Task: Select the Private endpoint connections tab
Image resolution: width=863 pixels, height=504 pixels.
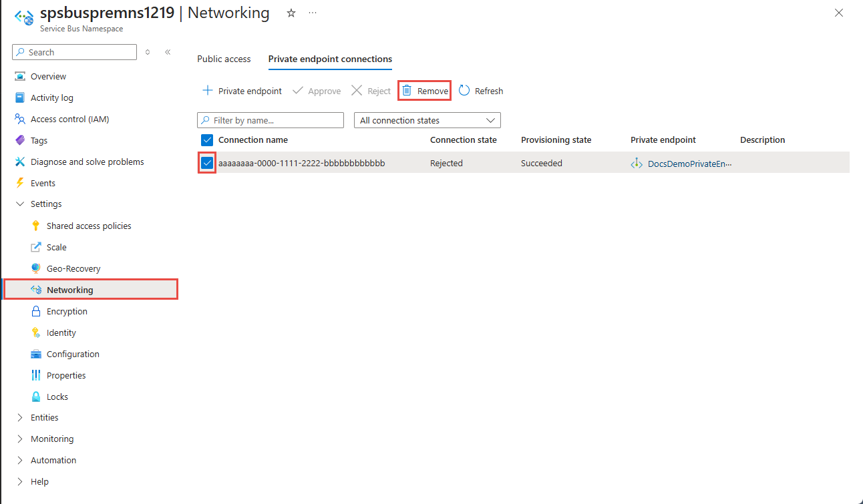Action: [330, 59]
